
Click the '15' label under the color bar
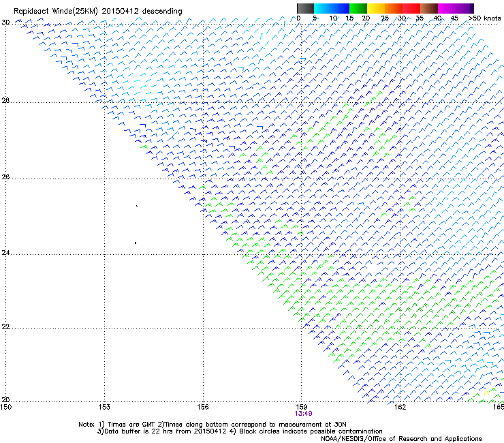[x=349, y=18]
